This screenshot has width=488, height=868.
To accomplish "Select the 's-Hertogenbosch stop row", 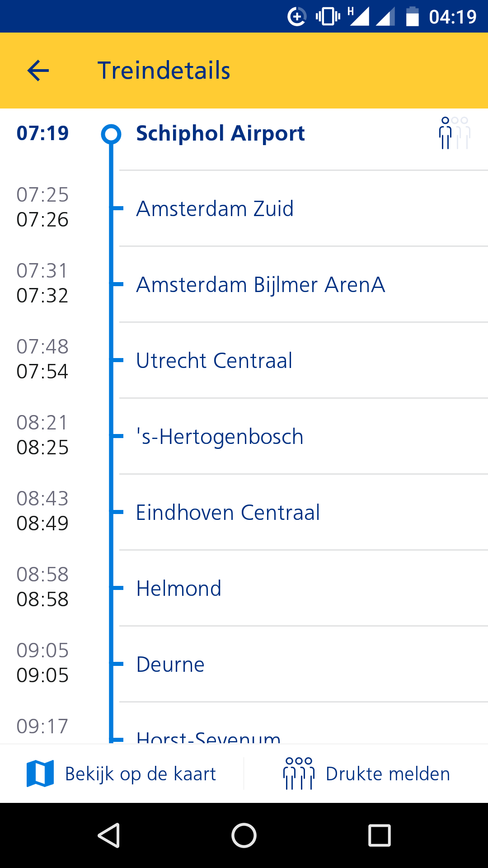I will click(244, 436).
